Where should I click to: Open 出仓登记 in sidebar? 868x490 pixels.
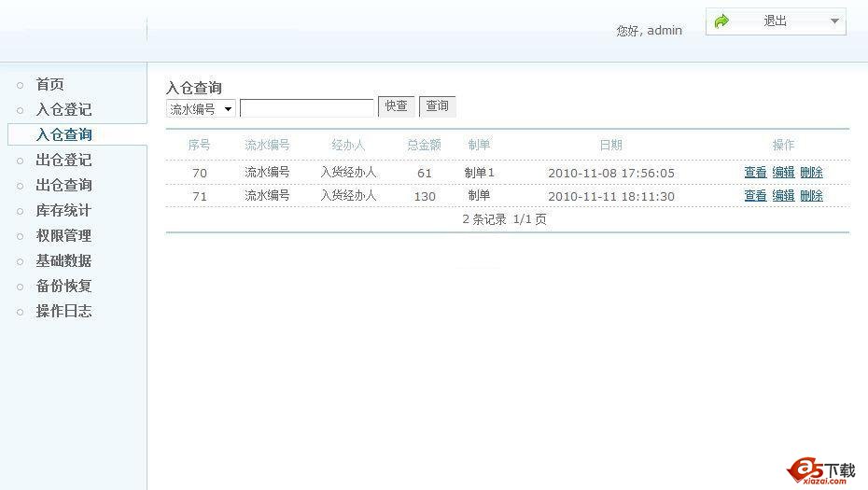point(63,160)
